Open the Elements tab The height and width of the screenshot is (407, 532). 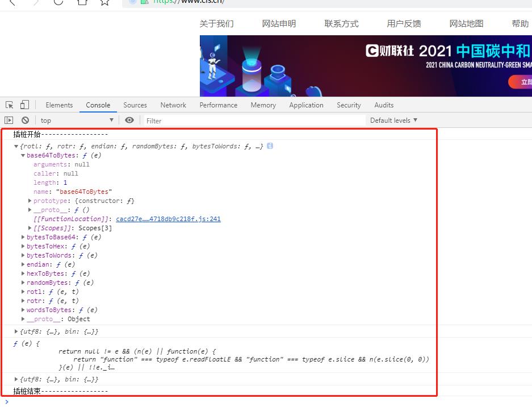pos(59,105)
